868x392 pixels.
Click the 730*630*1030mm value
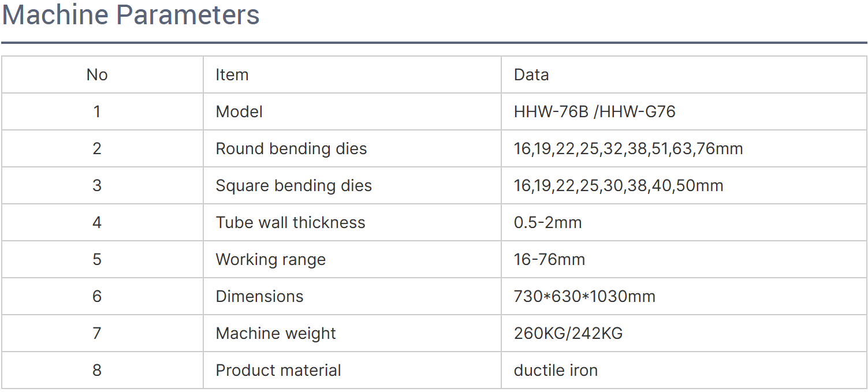[585, 296]
